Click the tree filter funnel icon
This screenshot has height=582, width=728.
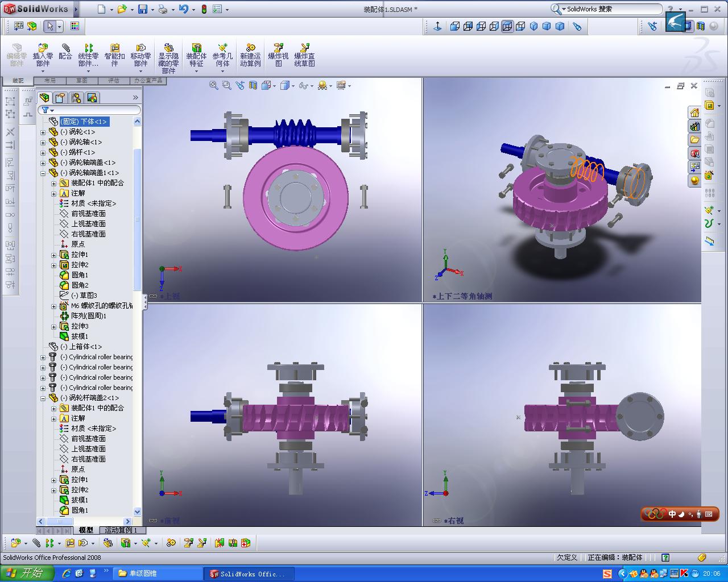pos(45,110)
